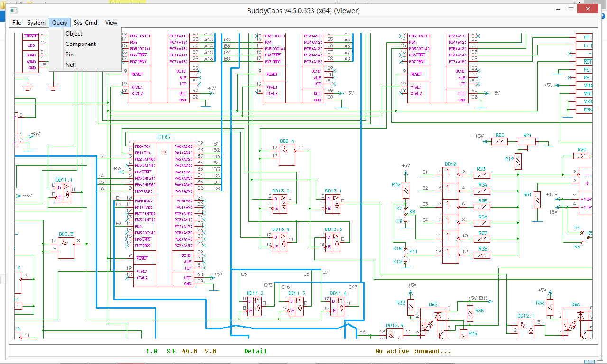The width and height of the screenshot is (607, 364).
Task: Open the System menu
Action: 36,23
